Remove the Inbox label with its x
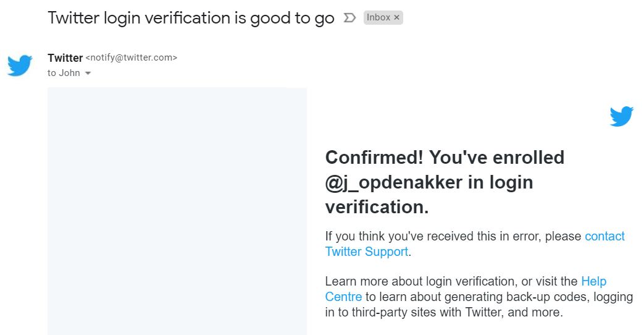 pos(397,18)
